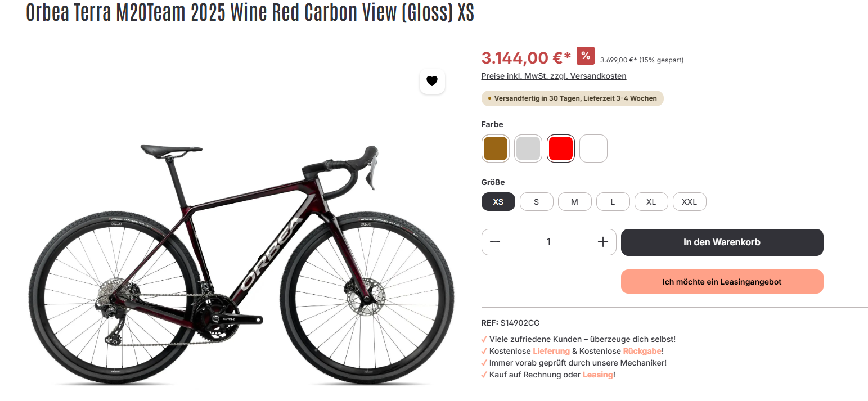Click the red percent discount badge
868x401 pixels.
coord(586,56)
